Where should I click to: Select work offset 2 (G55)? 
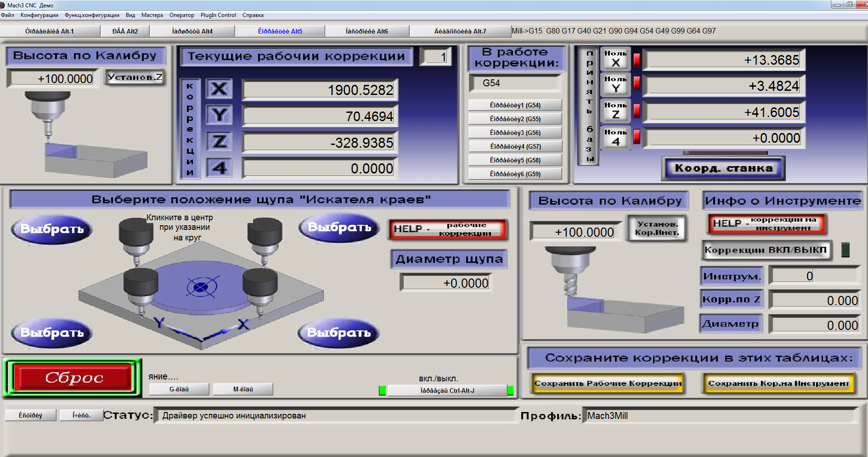(515, 119)
